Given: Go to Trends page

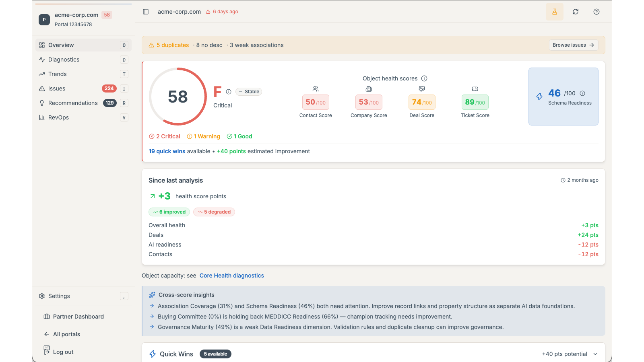Looking at the screenshot, I should (83, 74).
